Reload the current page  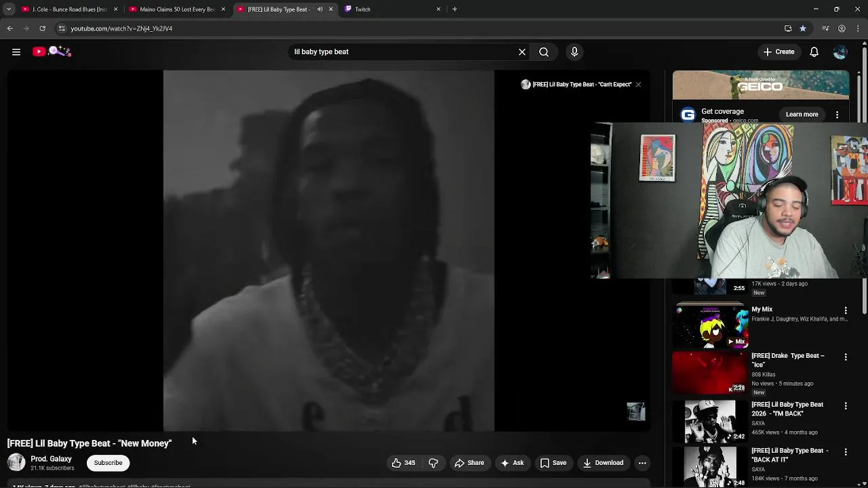coord(42,28)
